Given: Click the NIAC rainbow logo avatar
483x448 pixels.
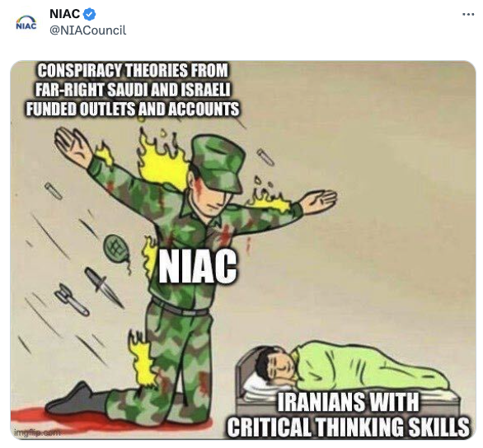Looking at the screenshot, I should click(x=26, y=22).
